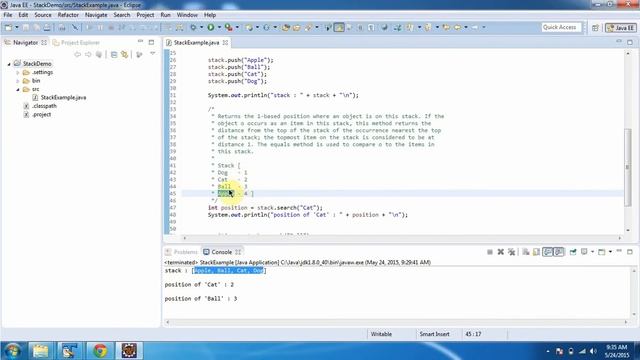Image resolution: width=640 pixels, height=360 pixels.
Task: Maximize the Console panel
Action: (x=630, y=252)
